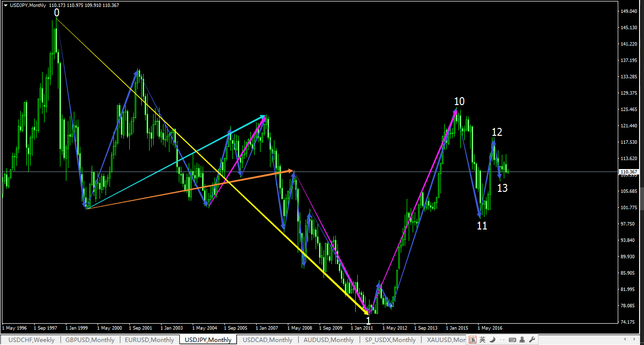
Task: Open the GBPUSD,Monthly chart tab
Action: pos(90,340)
